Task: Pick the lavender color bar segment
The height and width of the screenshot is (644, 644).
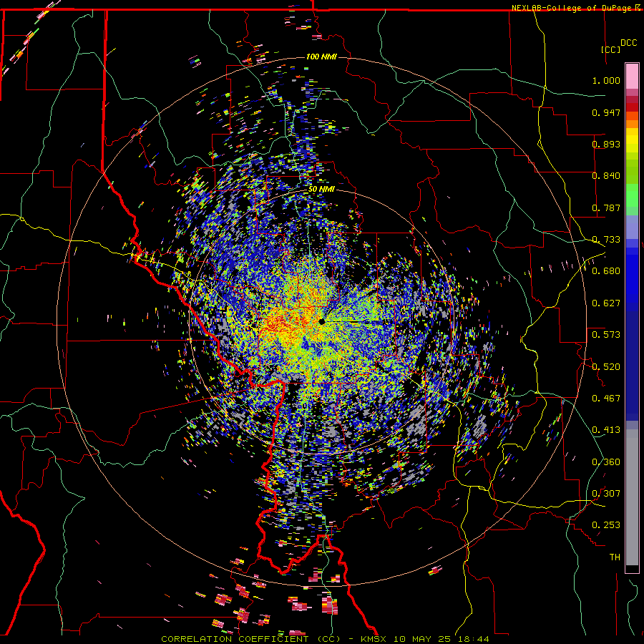Action: tap(632, 228)
